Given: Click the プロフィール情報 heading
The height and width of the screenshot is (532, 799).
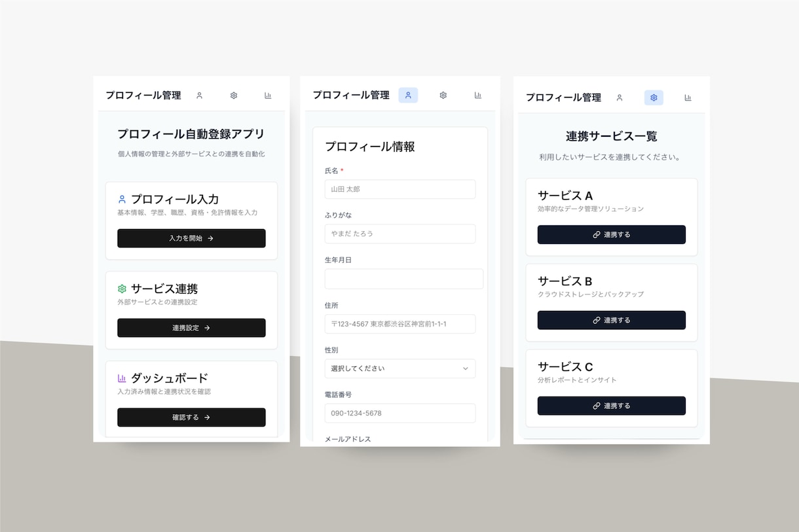Looking at the screenshot, I should [x=370, y=147].
